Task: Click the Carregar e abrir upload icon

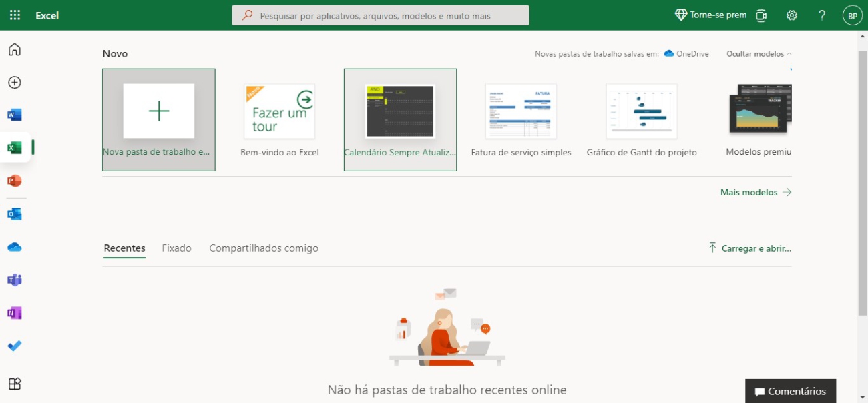Action: coord(712,248)
